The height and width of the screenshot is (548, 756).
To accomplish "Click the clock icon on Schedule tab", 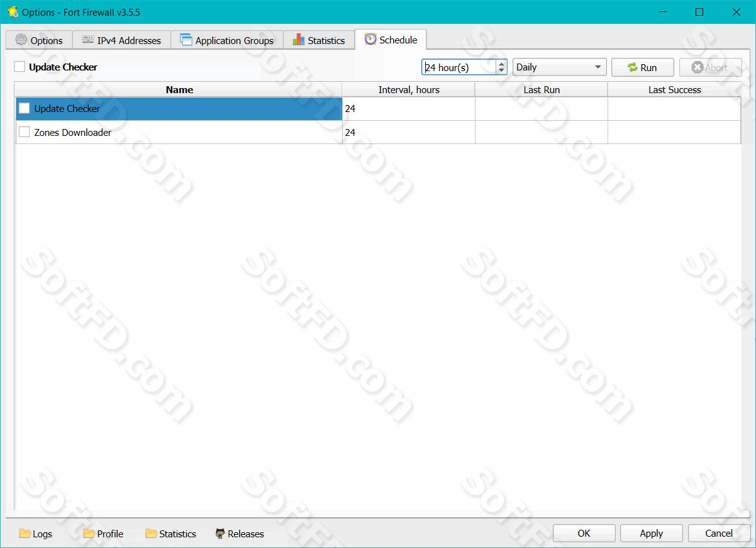I will point(370,39).
